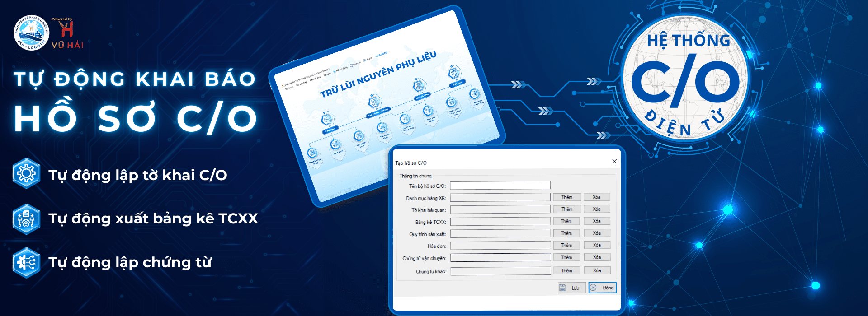
Task: Close the Tạo hồ sơ C/O dialog
Action: coord(614,161)
